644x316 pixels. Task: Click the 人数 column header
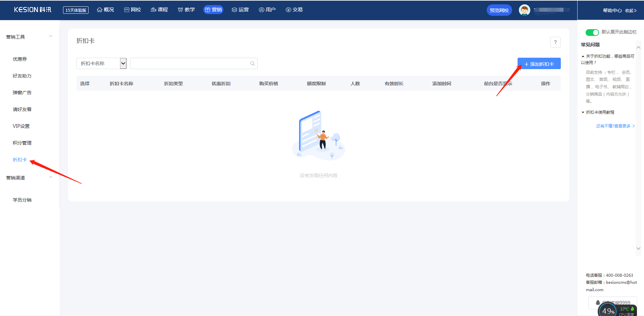355,84
